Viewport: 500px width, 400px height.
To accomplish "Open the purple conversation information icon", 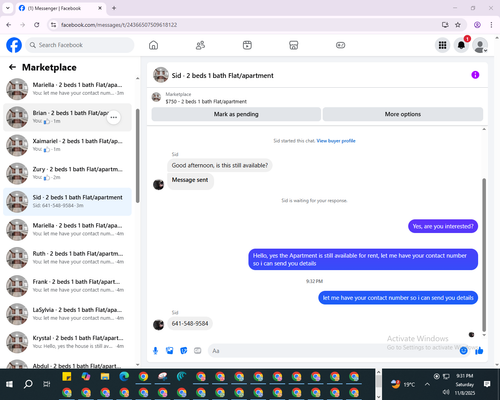I will pos(475,75).
